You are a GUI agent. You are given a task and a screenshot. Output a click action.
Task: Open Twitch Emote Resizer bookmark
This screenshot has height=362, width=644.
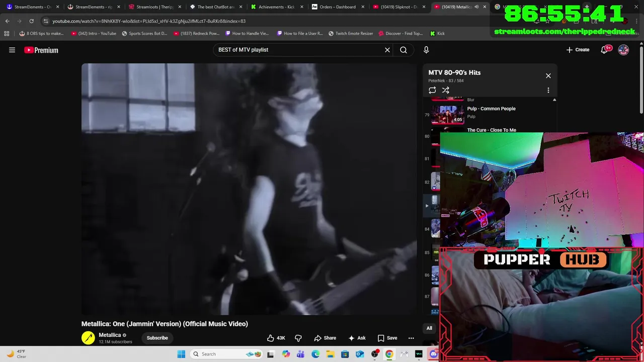tap(351, 33)
